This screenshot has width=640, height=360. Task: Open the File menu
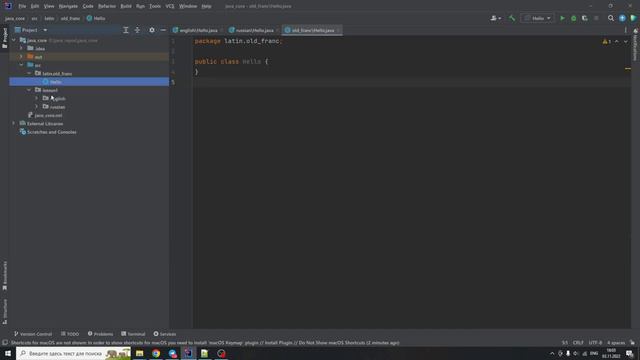[x=22, y=6]
